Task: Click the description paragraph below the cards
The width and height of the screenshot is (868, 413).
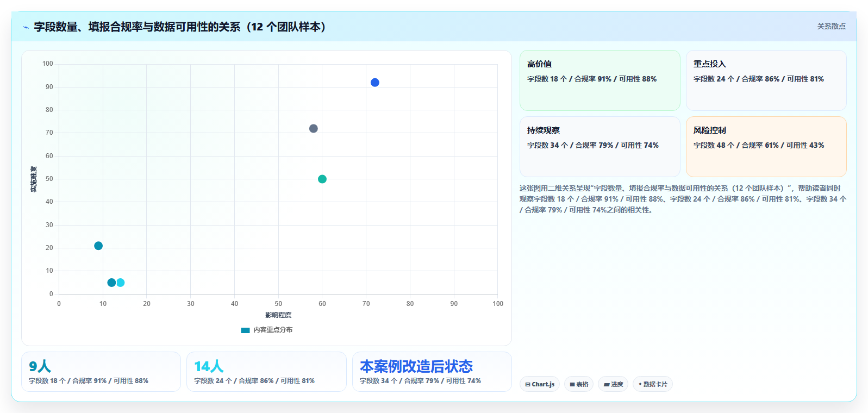Action: tap(683, 199)
